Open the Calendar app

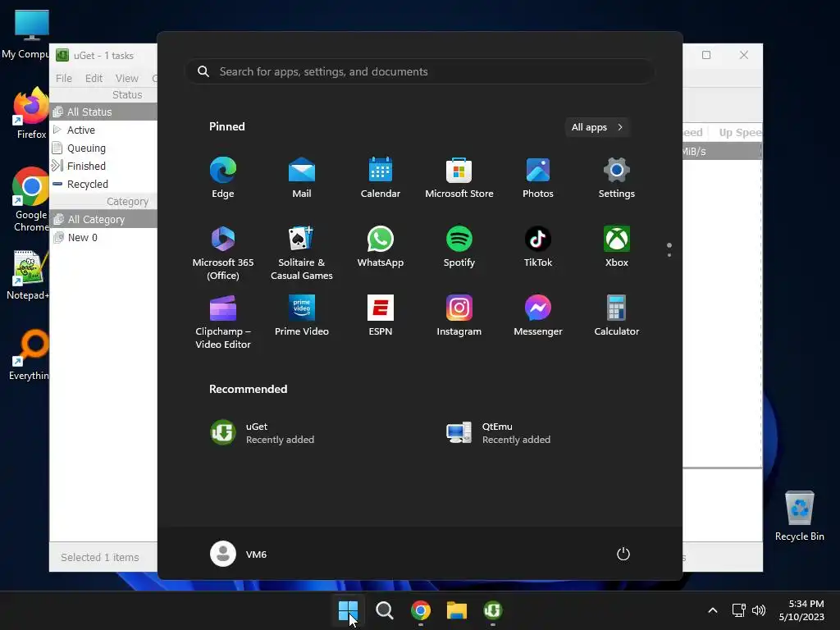point(381,177)
